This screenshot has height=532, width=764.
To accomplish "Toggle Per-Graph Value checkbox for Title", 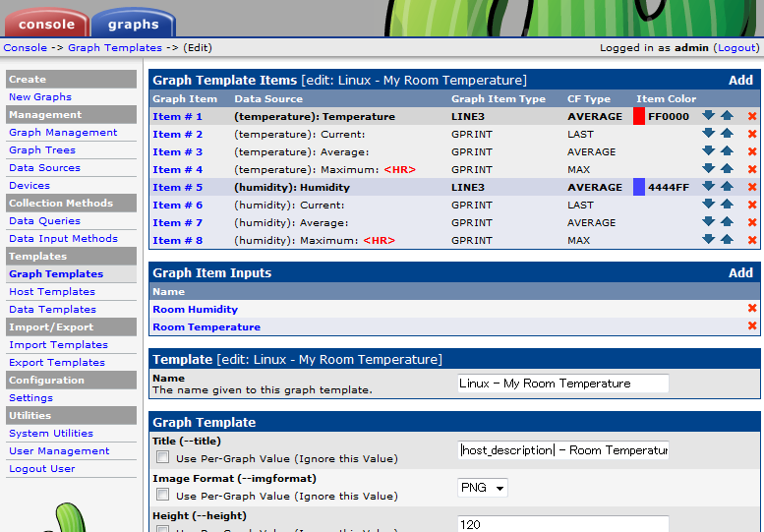I will click(x=163, y=457).
